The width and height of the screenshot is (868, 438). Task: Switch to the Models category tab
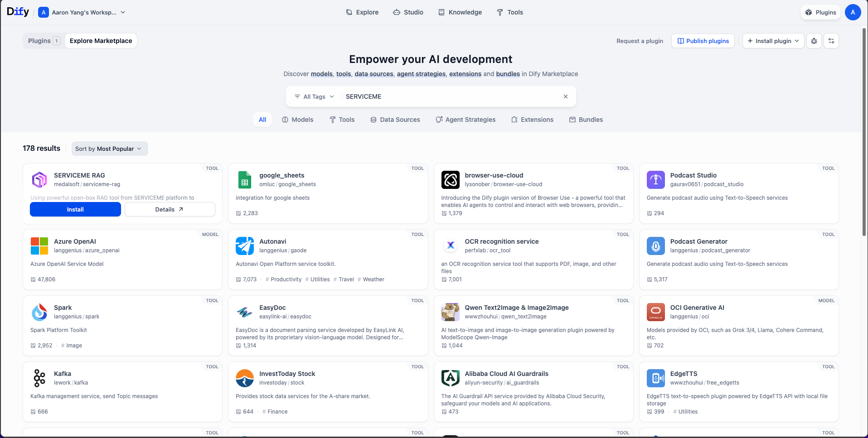pos(298,120)
